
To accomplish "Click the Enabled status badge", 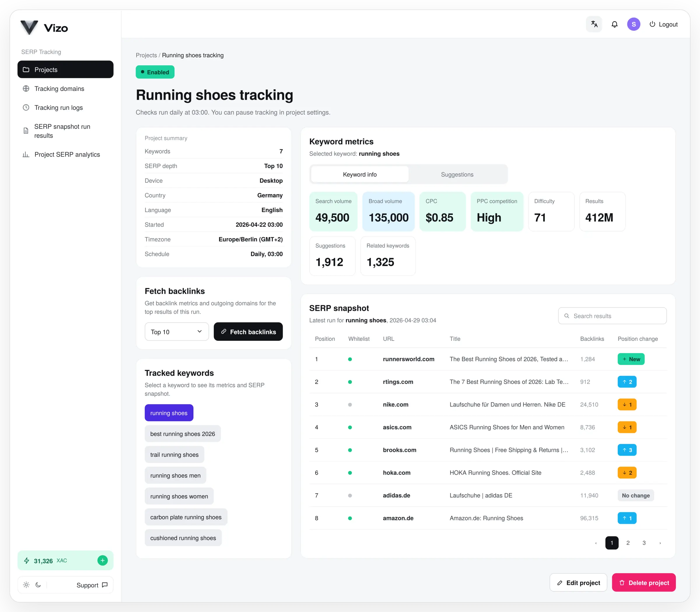I will click(155, 72).
